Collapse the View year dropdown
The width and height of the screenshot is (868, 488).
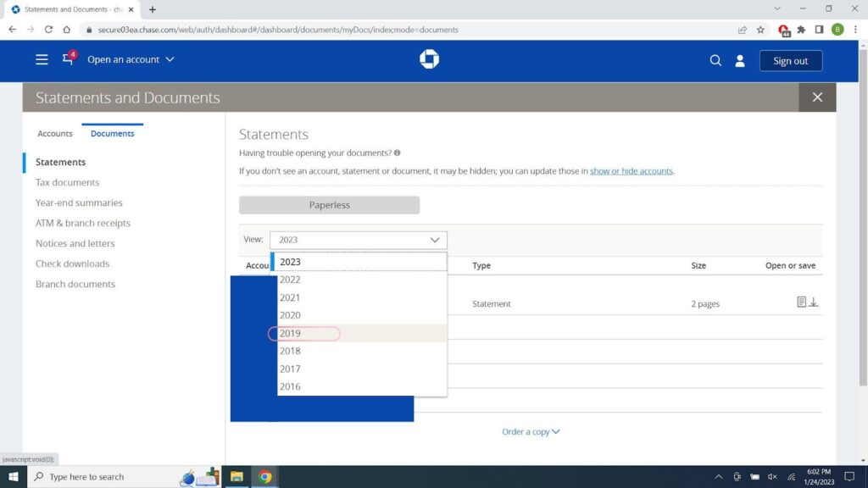[x=358, y=240]
